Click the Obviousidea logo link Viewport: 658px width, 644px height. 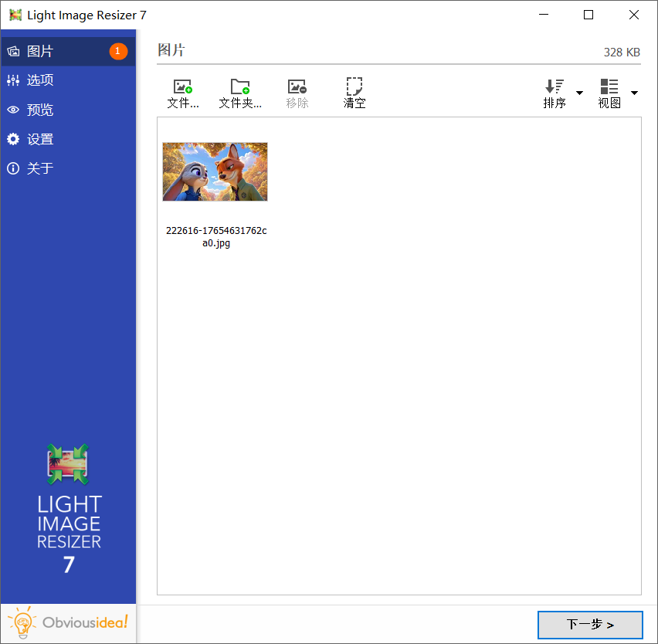coord(68,623)
